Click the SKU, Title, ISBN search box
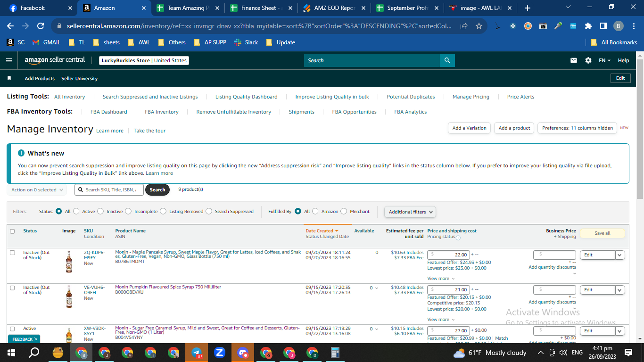This screenshot has height=362, width=644. point(110,190)
